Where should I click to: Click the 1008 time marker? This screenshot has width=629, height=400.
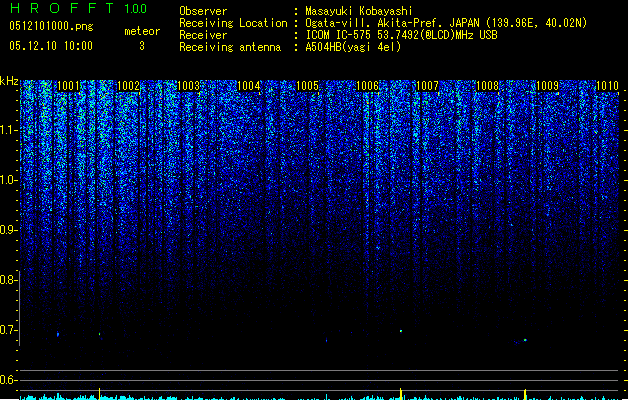(x=487, y=86)
